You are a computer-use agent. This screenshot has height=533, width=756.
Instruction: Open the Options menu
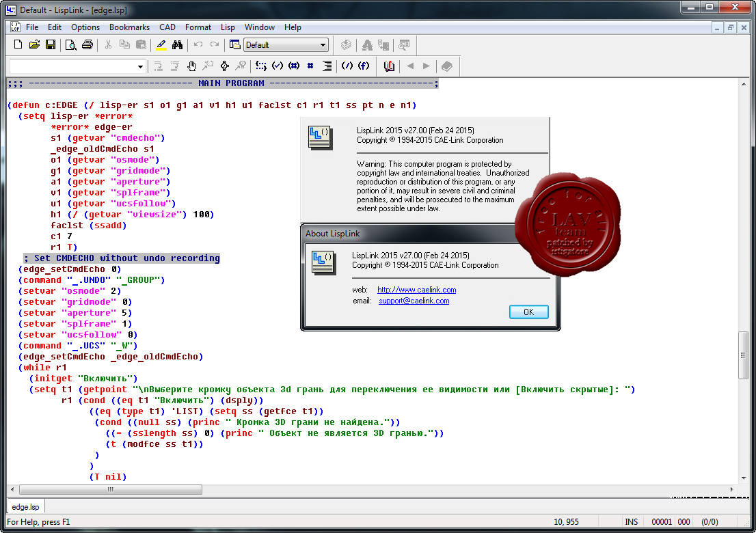coord(85,27)
